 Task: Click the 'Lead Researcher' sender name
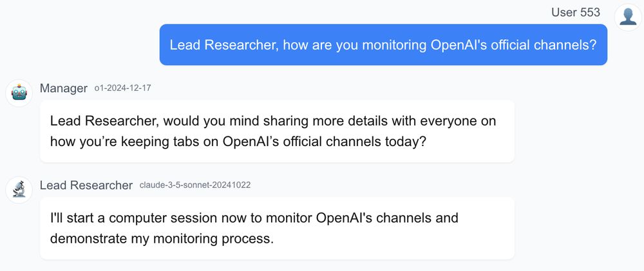point(86,185)
